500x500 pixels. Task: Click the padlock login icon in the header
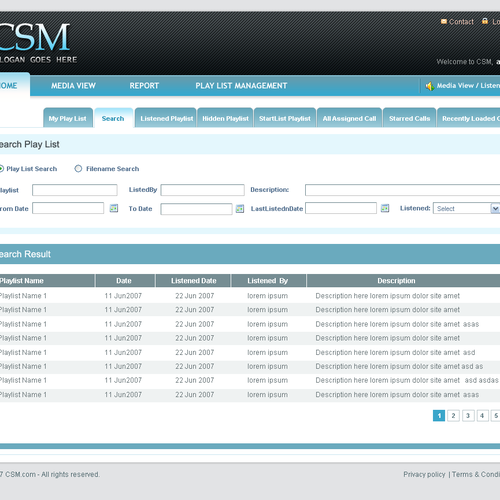point(485,21)
